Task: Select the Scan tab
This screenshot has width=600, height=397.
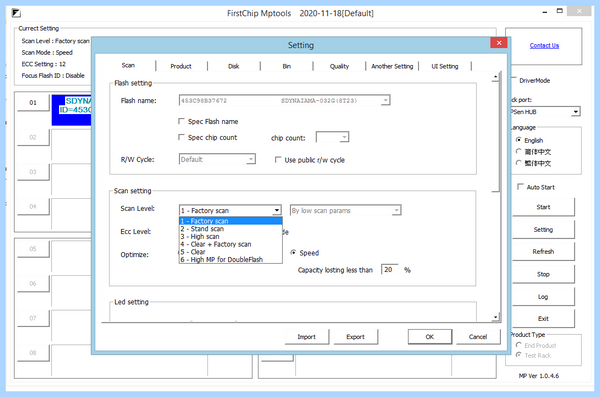Action: click(128, 65)
